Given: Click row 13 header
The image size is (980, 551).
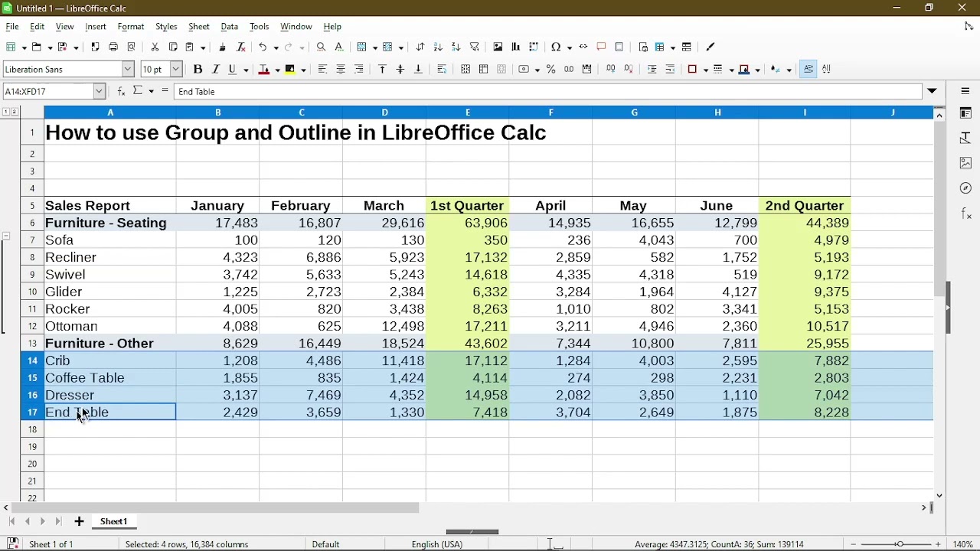Looking at the screenshot, I should click(x=32, y=344).
